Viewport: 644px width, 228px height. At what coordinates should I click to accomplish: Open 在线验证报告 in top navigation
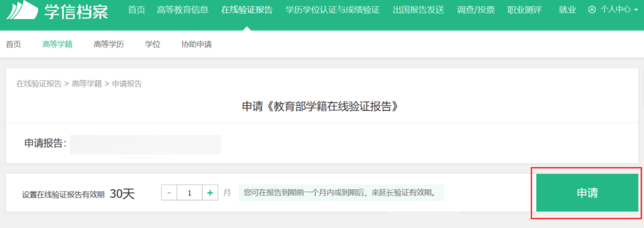(x=247, y=10)
